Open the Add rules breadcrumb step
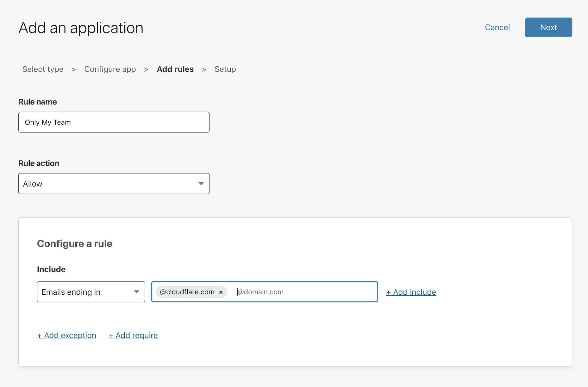 tap(175, 69)
